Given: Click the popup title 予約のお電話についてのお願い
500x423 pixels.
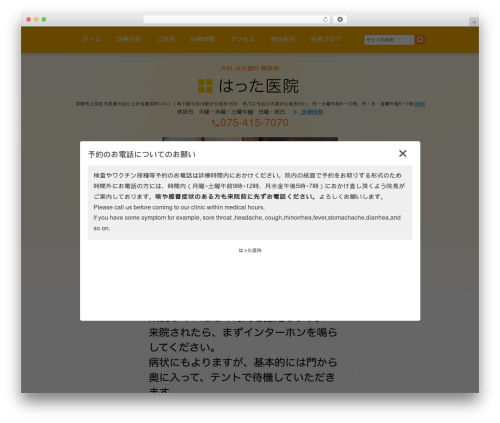Looking at the screenshot, I should click(142, 154).
